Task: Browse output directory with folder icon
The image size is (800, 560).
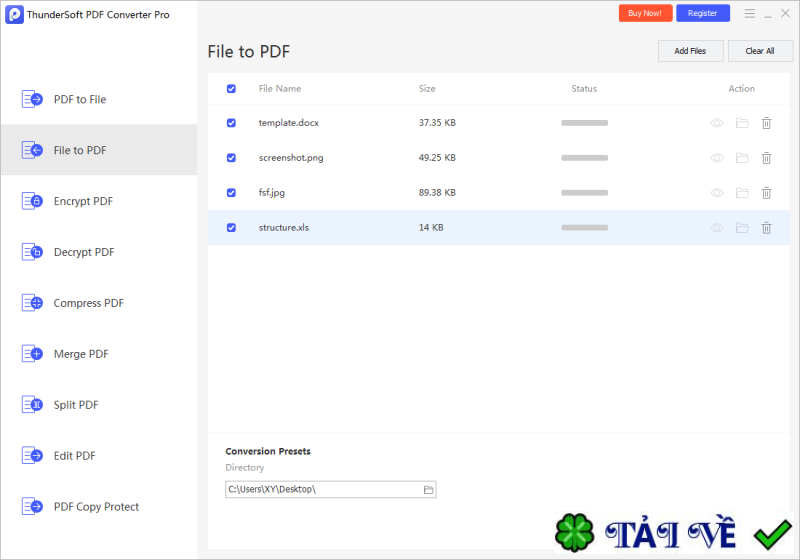Action: click(428, 490)
